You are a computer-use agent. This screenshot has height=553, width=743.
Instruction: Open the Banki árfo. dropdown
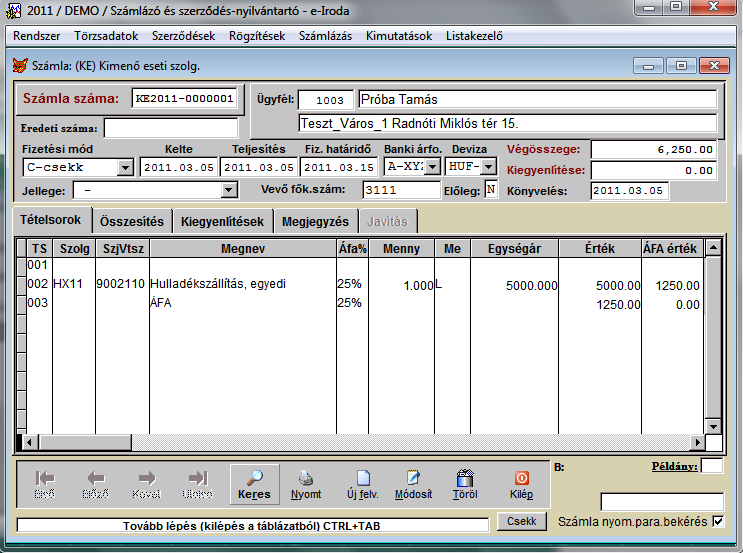click(432, 167)
